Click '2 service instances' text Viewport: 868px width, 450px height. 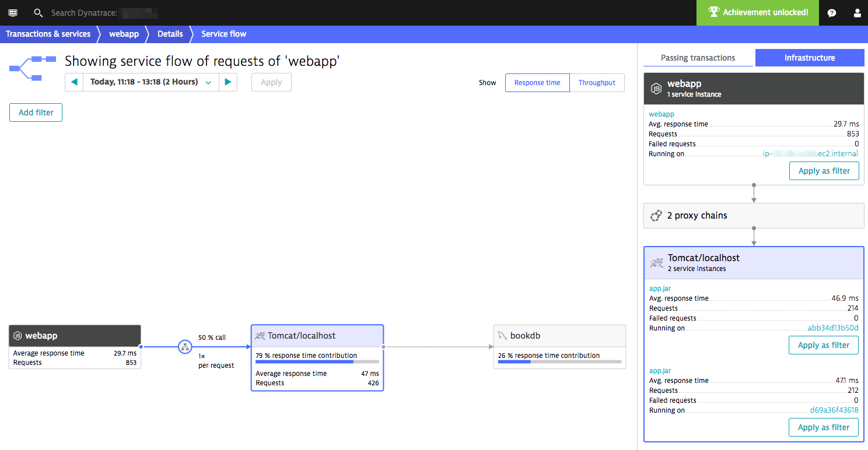(x=697, y=269)
